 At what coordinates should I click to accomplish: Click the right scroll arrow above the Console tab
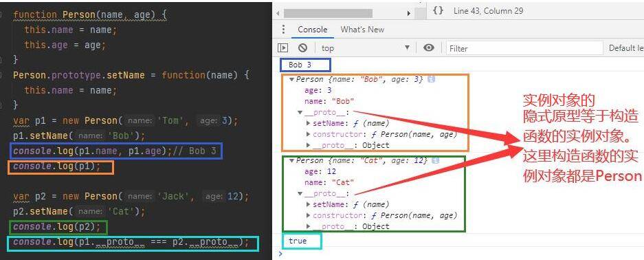click(409, 14)
